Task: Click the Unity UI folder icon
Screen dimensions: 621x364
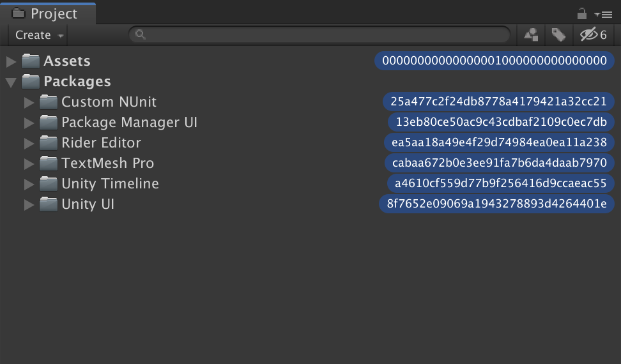Action: (49, 204)
